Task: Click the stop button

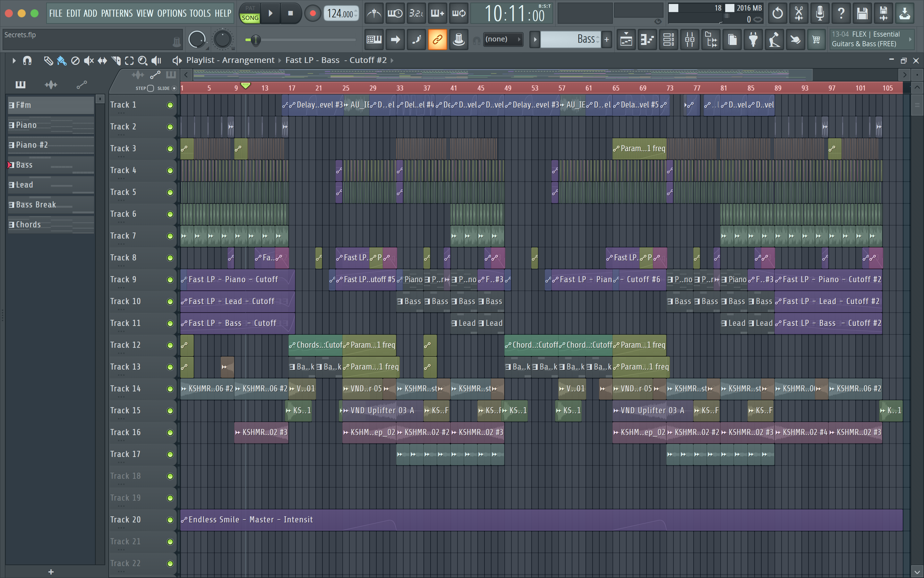Action: [291, 14]
